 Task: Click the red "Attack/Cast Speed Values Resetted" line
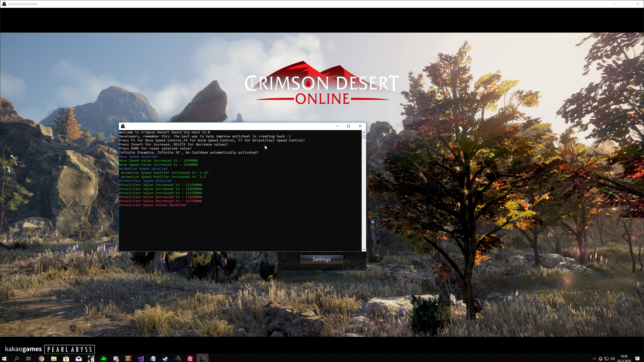[152, 205]
